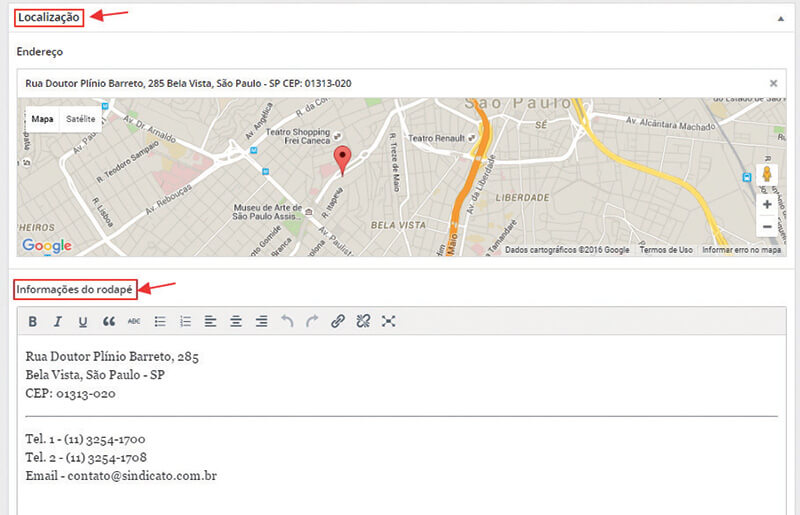This screenshot has height=515, width=800.
Task: Align text to the left
Action: click(x=211, y=321)
